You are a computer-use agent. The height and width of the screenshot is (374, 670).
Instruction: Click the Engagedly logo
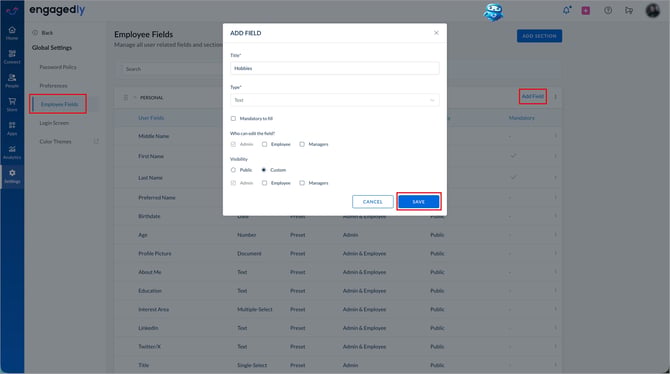pos(57,10)
